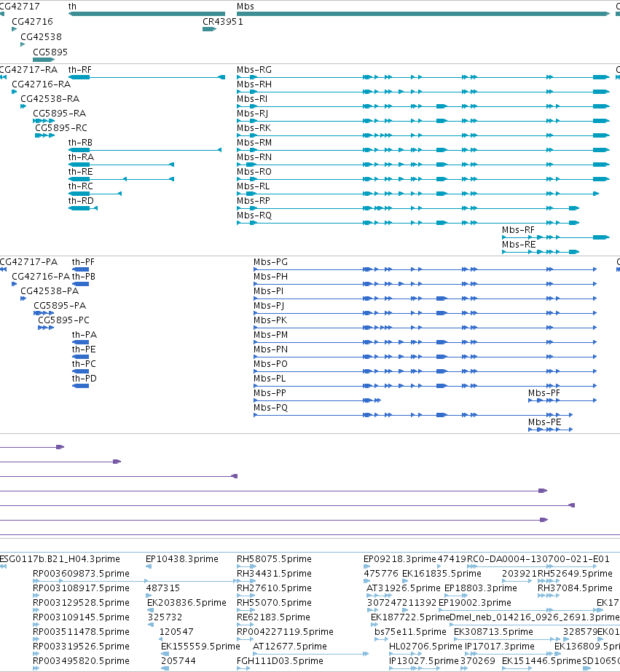Select EST 487315 label

coord(163,588)
